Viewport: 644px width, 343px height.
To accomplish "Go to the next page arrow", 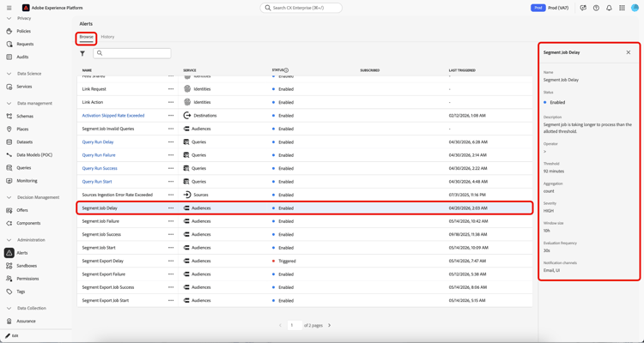I will point(330,325).
